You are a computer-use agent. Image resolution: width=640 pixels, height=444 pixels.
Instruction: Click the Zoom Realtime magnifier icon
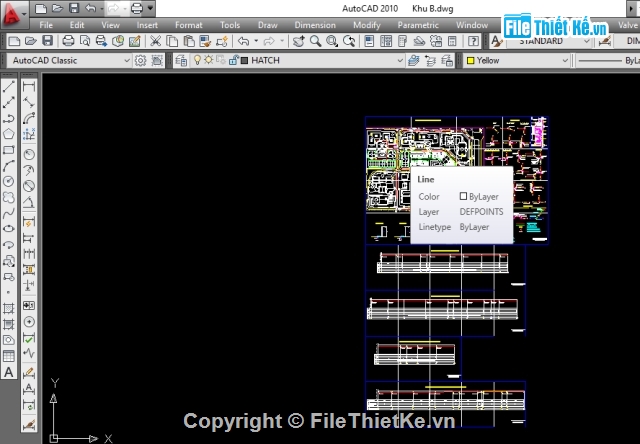point(315,41)
